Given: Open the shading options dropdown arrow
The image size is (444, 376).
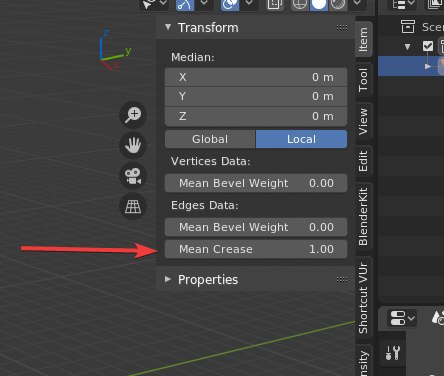Looking at the screenshot, I should (357, 4).
